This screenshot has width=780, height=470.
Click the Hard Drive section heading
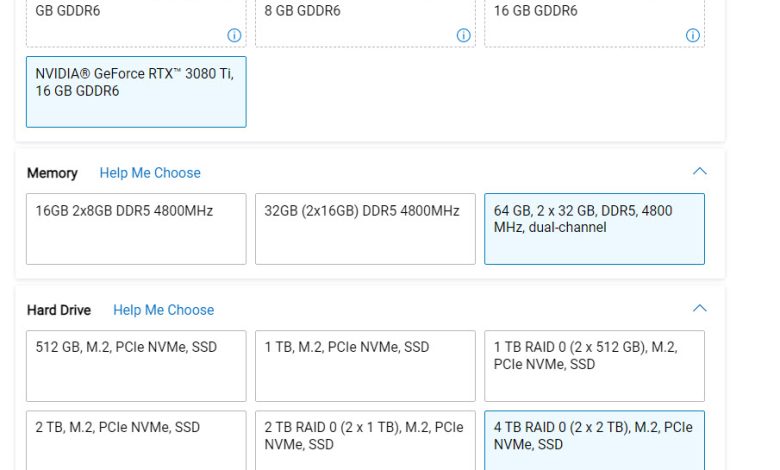click(x=59, y=310)
